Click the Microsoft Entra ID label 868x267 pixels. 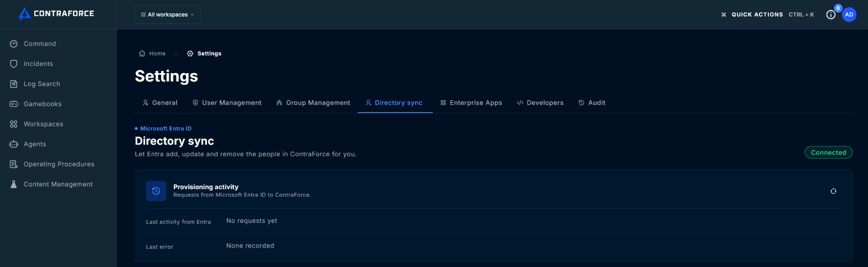166,129
